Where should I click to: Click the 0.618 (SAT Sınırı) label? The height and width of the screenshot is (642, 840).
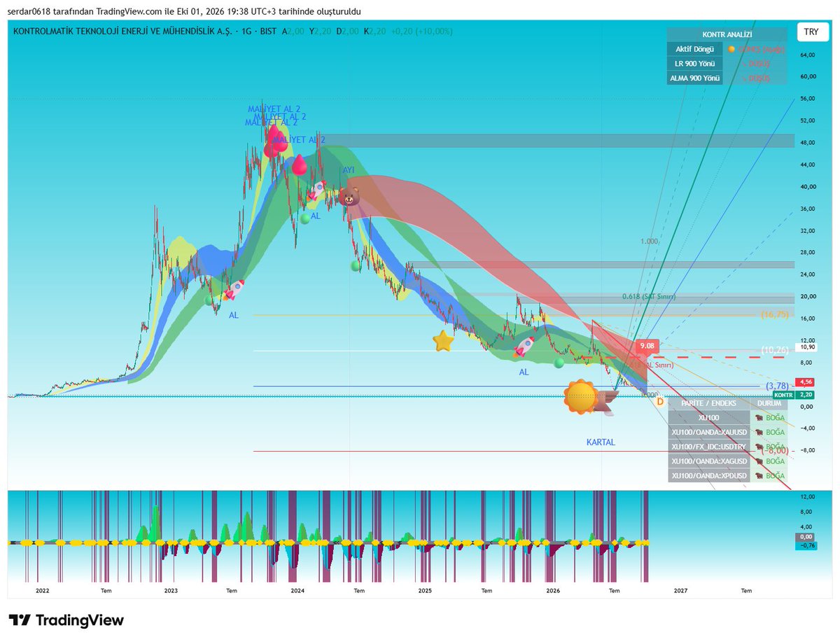[649, 297]
